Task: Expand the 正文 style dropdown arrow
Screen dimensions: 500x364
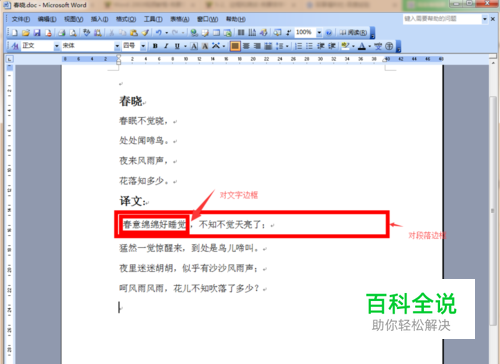Action: (57, 46)
